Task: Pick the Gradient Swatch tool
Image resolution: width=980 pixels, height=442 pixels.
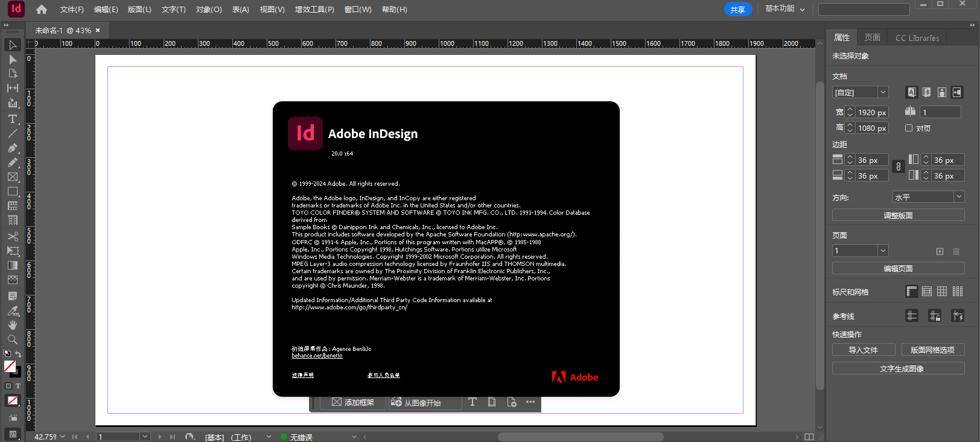Action: click(13, 265)
